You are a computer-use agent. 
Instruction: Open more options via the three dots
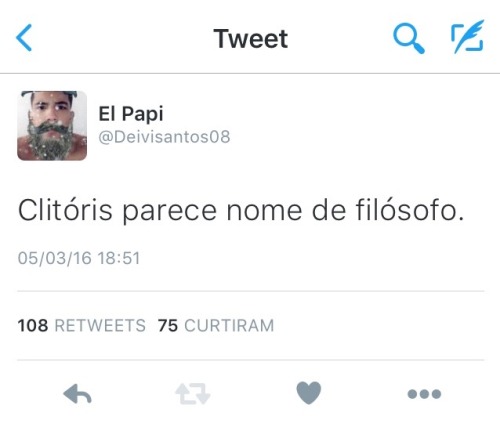point(424,394)
